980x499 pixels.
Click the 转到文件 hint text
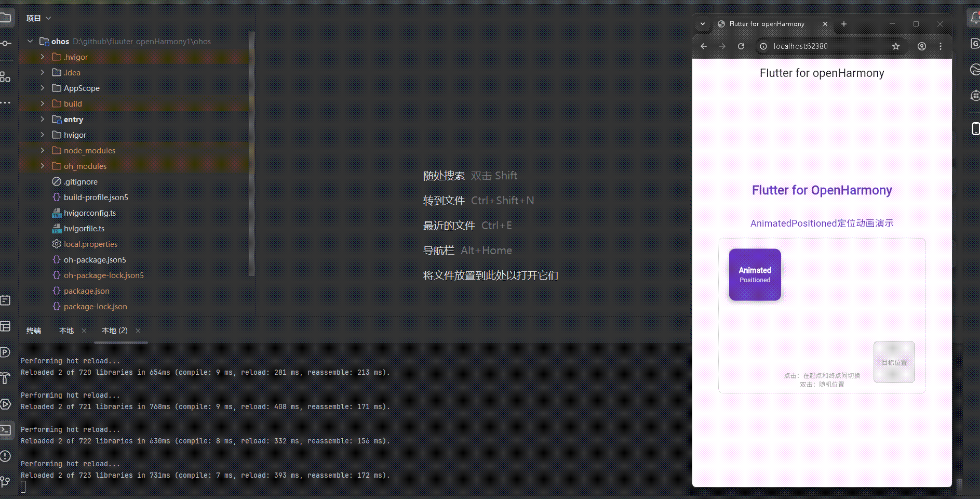444,201
